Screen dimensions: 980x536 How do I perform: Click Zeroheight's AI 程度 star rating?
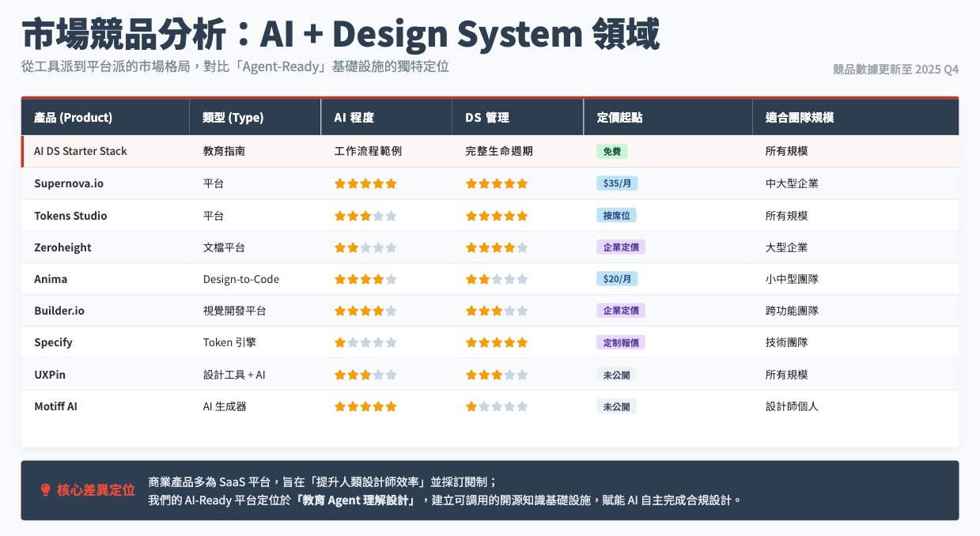(x=365, y=247)
